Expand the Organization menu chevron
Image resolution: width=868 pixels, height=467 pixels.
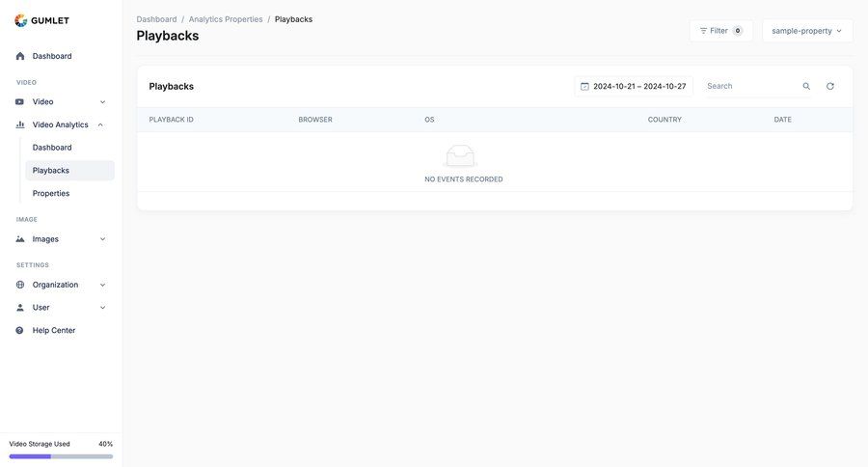[102, 285]
